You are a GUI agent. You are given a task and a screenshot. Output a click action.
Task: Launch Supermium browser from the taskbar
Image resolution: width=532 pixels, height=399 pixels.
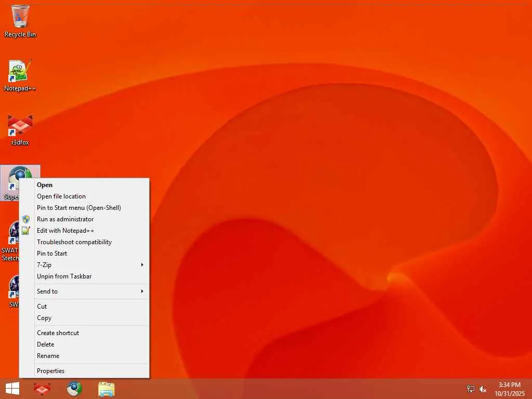pos(74,389)
